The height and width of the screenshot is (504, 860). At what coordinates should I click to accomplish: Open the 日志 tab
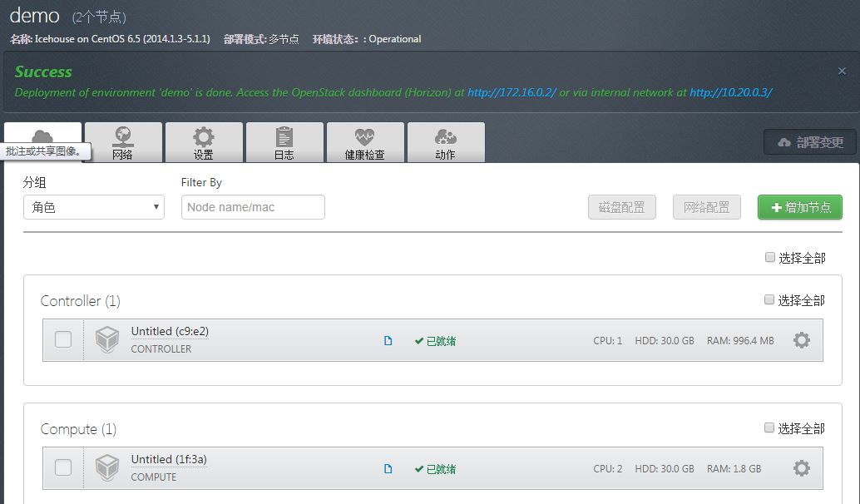pyautogui.click(x=284, y=141)
